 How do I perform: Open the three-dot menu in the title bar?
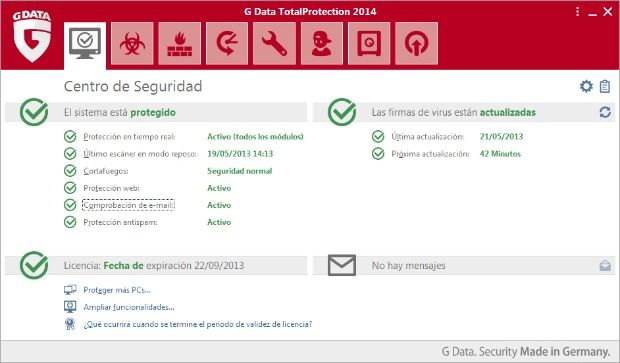click(577, 11)
